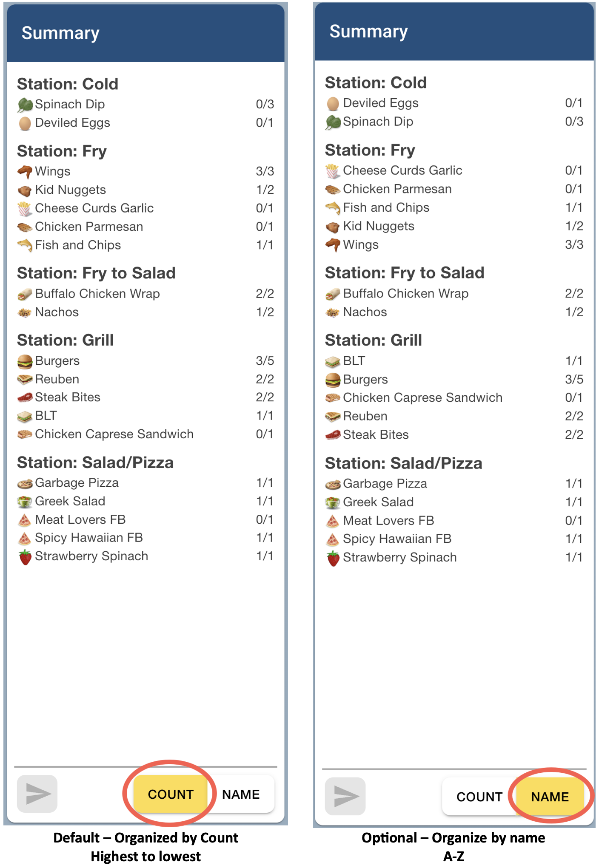Click the Cheese Curds Garlic fries icon in the right panel
This screenshot has height=868, width=599.
(333, 171)
